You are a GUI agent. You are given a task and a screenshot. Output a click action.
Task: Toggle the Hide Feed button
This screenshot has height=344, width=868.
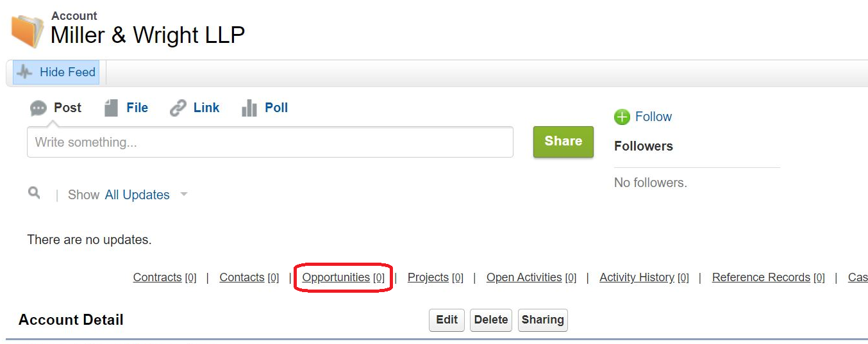click(56, 72)
